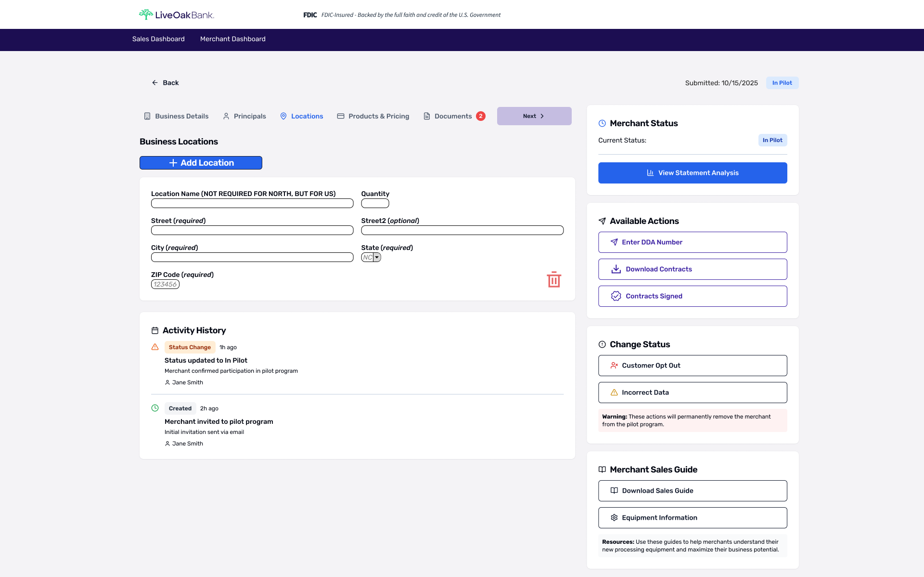Screen dimensions: 924x577
Task: Go to Merchant Dashboard menu item
Action: pyautogui.click(x=232, y=39)
